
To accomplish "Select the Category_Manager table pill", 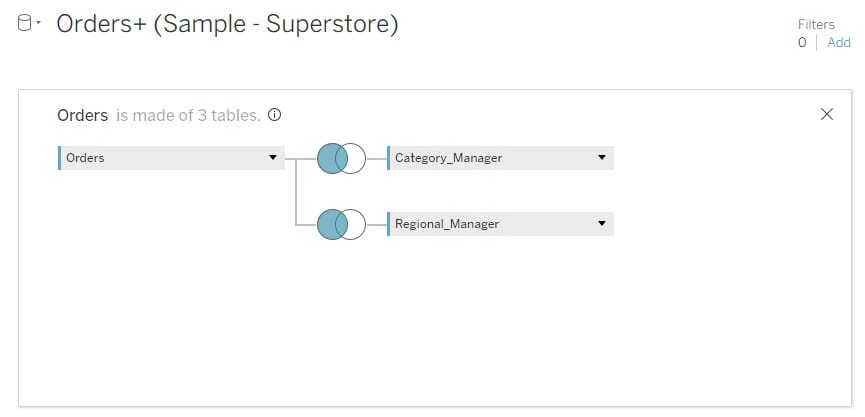I will (490, 158).
